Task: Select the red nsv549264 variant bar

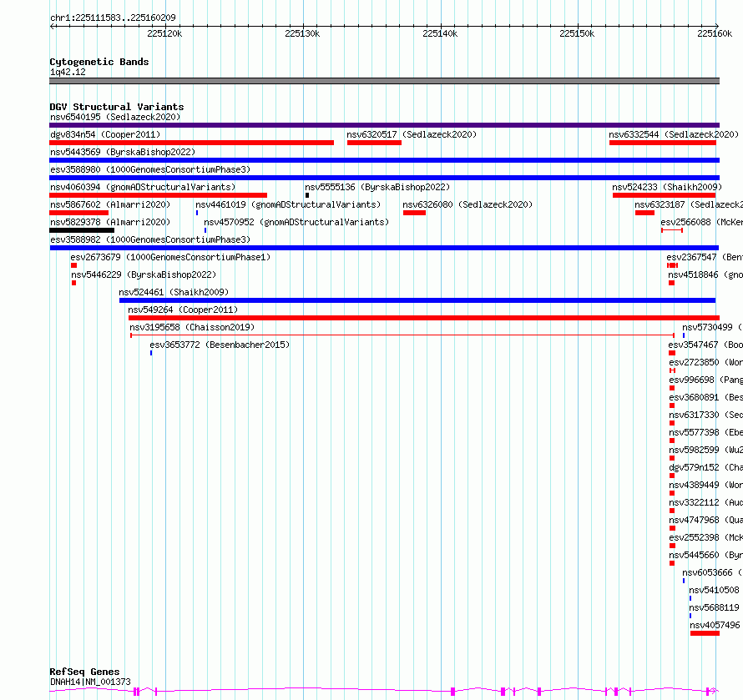Action: pos(423,318)
